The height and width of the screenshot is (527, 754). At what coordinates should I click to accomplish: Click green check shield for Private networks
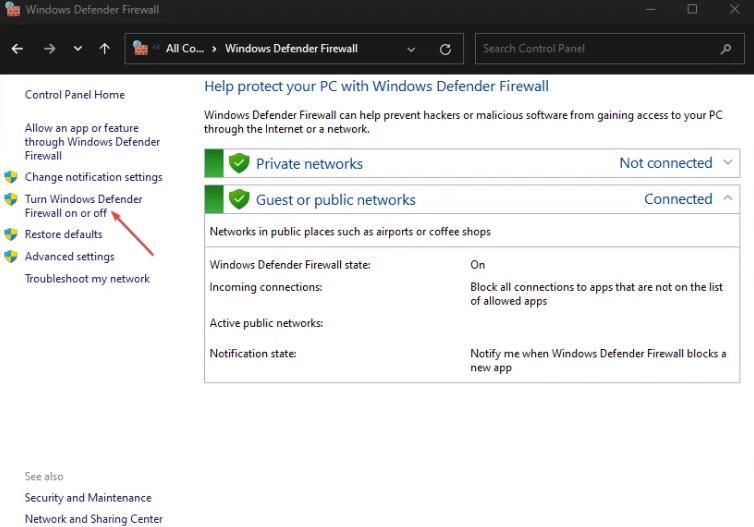239,163
